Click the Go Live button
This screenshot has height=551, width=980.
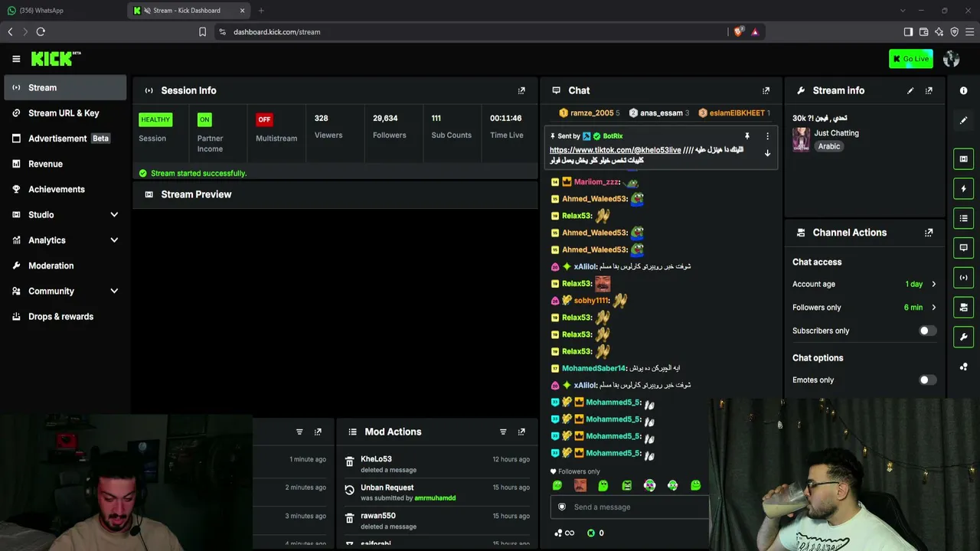[911, 59]
